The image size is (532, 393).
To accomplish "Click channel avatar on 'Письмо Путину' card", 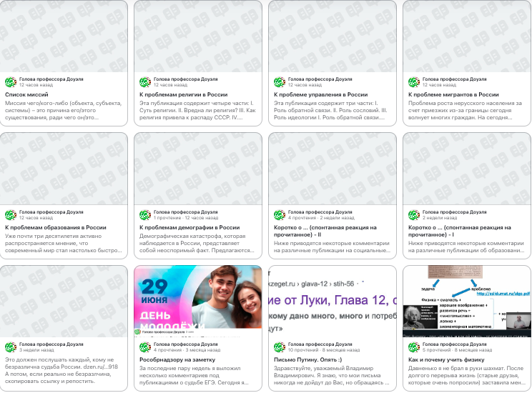I will pyautogui.click(x=280, y=347).
